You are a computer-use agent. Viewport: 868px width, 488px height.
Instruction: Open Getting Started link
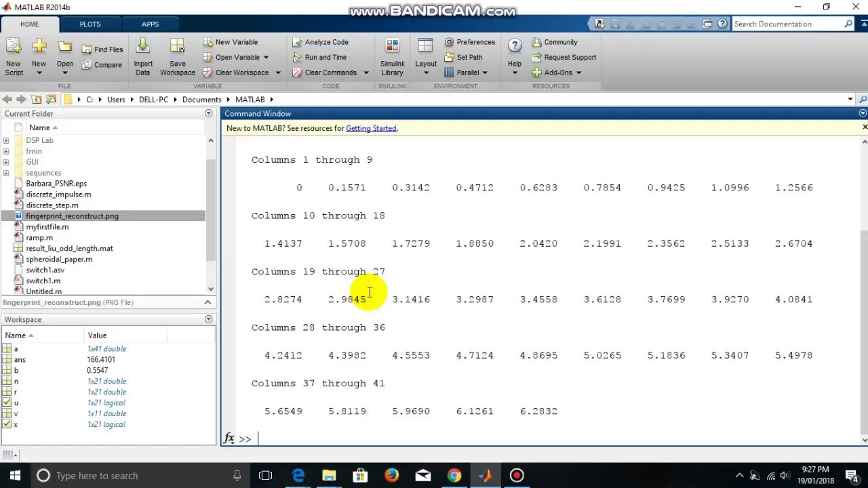371,128
